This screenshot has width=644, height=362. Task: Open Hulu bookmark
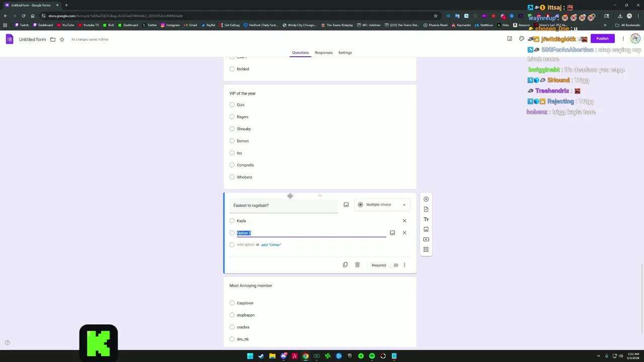503,25
